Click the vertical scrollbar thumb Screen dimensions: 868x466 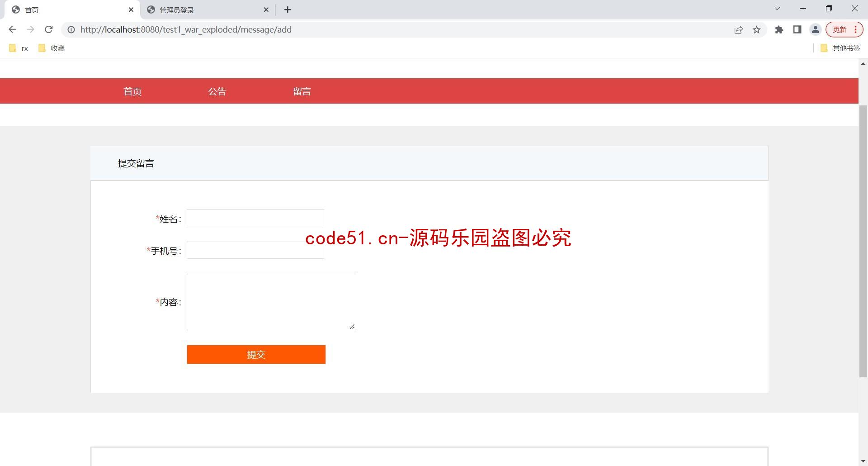pyautogui.click(x=863, y=241)
